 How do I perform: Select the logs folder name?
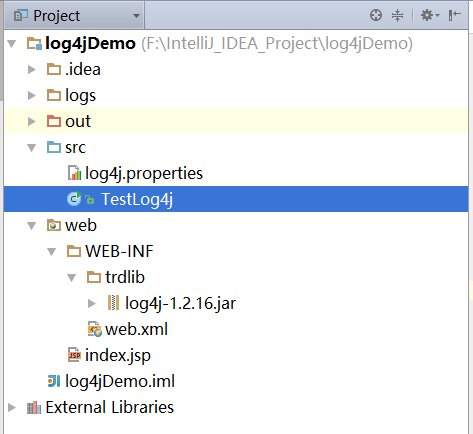(80, 96)
